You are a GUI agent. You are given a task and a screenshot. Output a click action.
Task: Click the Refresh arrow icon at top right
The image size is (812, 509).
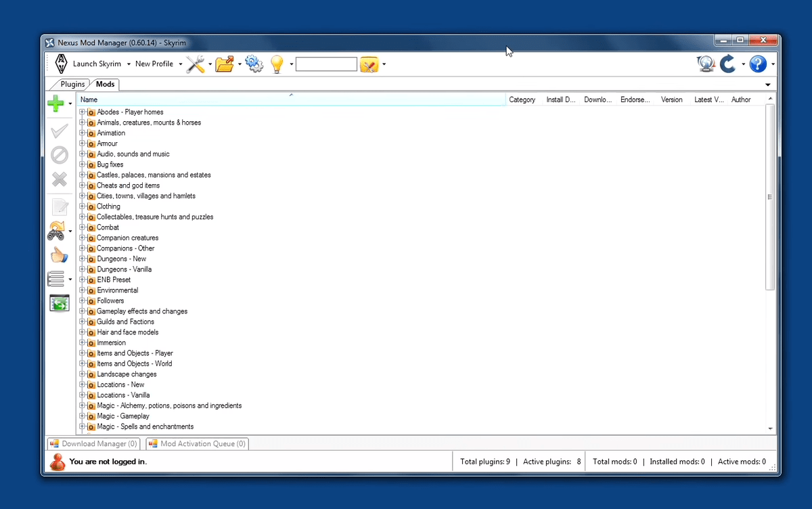click(x=729, y=64)
